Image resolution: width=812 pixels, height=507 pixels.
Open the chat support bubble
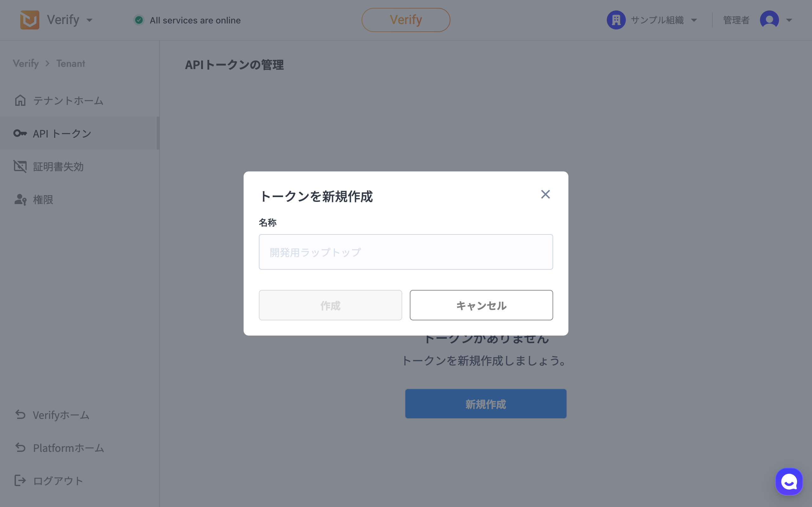[789, 482]
